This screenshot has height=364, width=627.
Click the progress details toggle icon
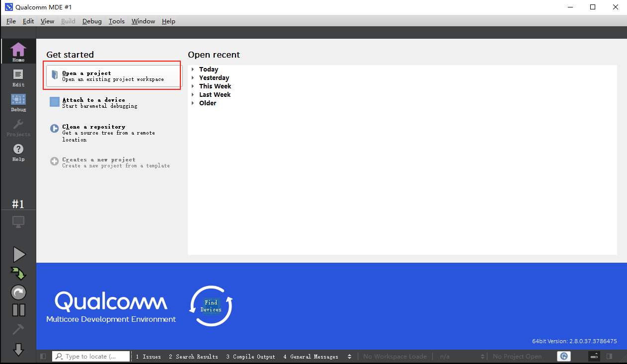pos(594,357)
